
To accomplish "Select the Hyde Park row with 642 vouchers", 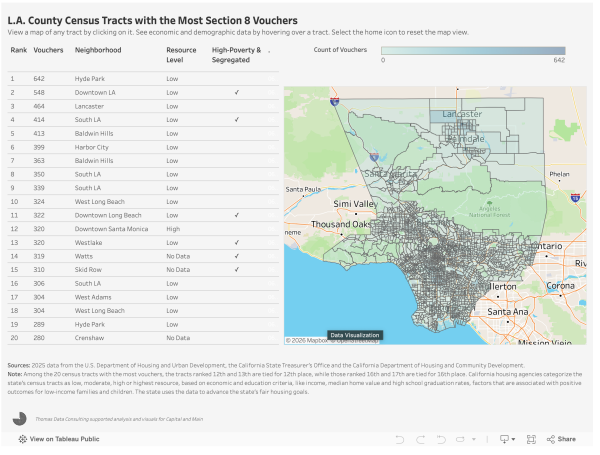I will click(x=143, y=79).
